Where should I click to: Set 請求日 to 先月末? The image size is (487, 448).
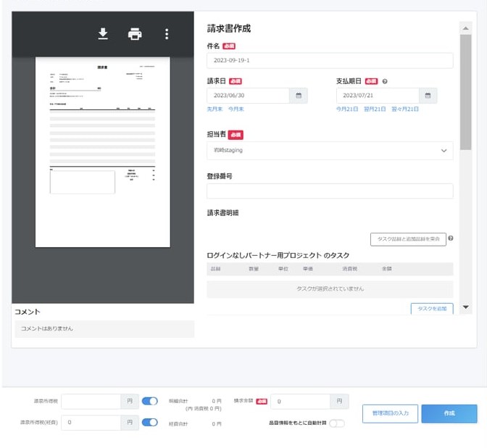(x=215, y=109)
